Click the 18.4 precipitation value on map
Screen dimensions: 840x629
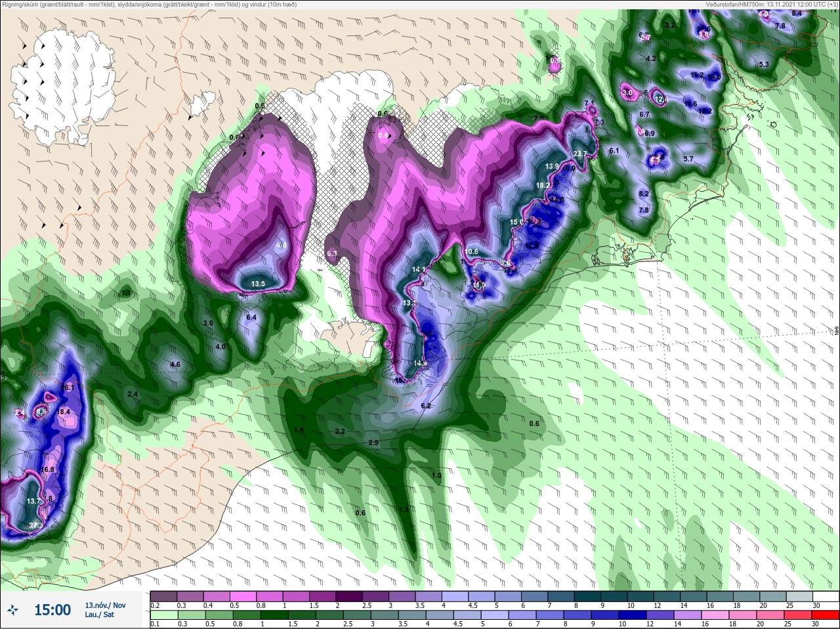(64, 412)
